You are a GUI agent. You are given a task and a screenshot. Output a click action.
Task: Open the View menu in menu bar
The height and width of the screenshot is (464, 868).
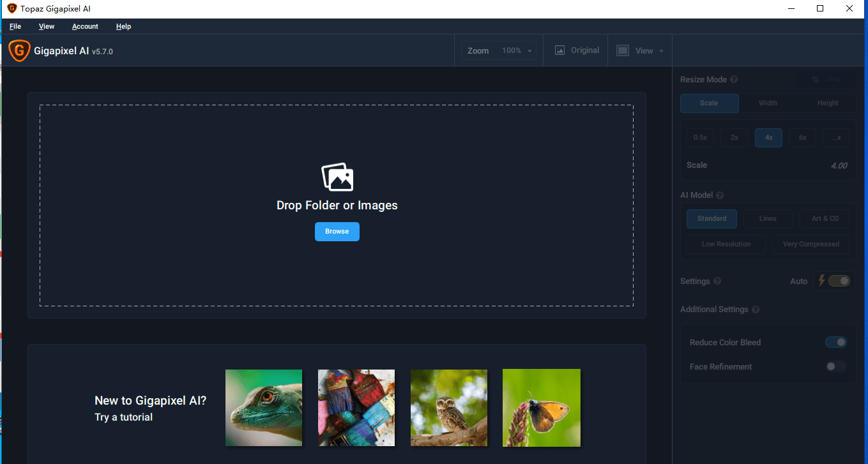47,26
